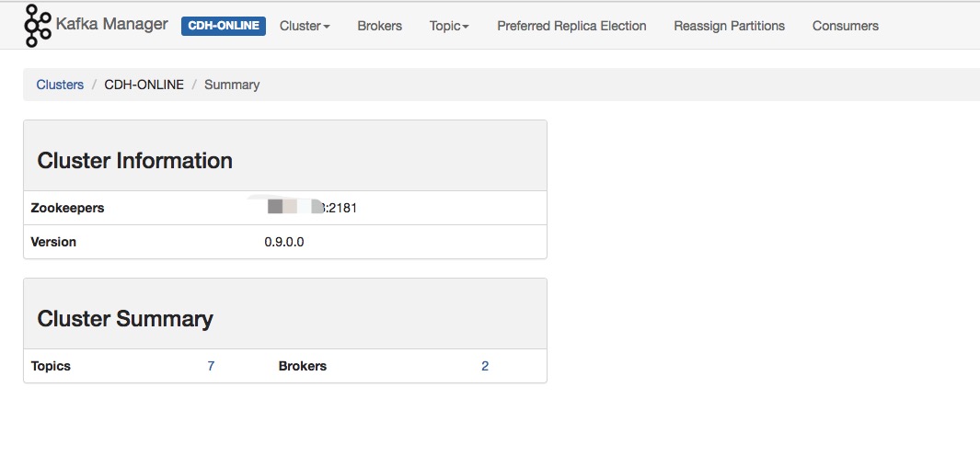Open the Brokers navigation item
Screen dimensions: 980x456
click(380, 26)
